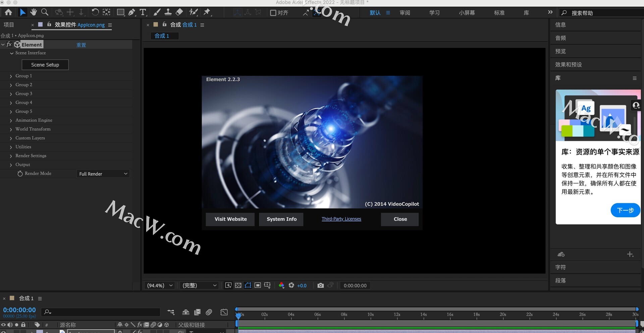Open the 完整 resolution dropdown
This screenshot has width=644, height=333.
pyautogui.click(x=199, y=285)
